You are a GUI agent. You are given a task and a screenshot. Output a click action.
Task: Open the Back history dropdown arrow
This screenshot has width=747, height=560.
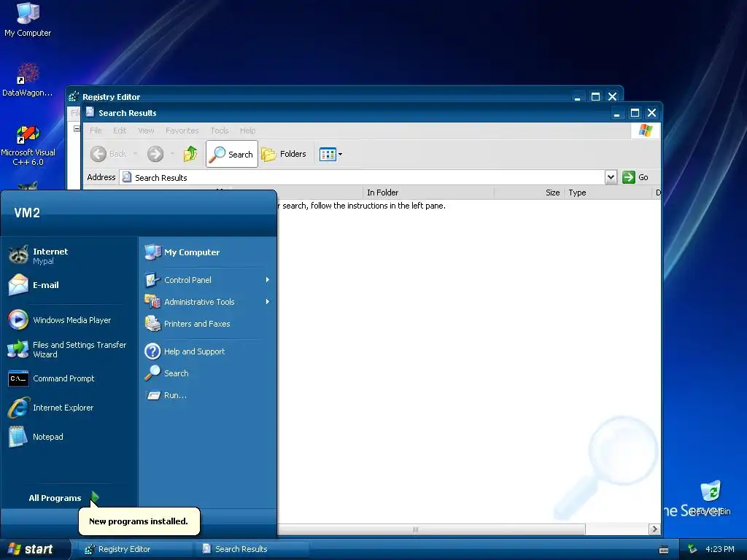[135, 154]
